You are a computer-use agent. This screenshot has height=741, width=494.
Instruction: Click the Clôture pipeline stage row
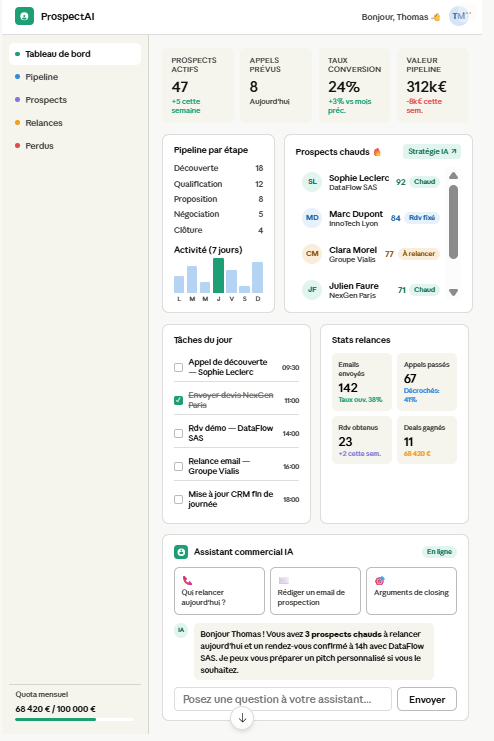pos(218,230)
